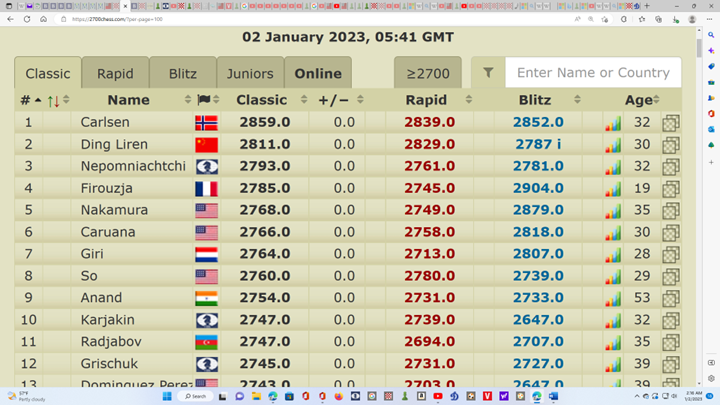Click Carlsen's name link
The height and width of the screenshot is (405, 720).
[x=105, y=123]
